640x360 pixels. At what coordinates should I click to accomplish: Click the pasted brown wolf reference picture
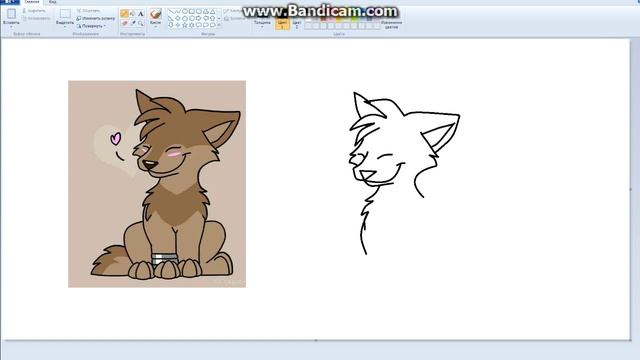(x=157, y=184)
